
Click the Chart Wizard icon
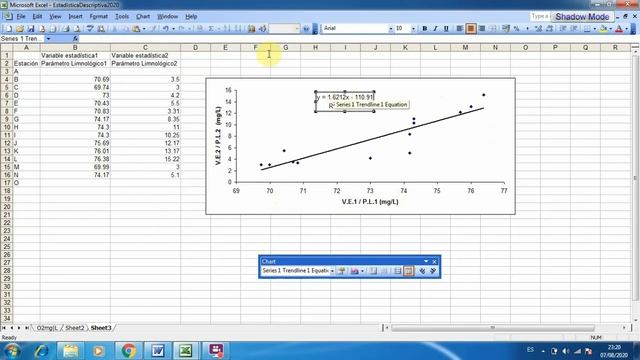pyautogui.click(x=251, y=29)
